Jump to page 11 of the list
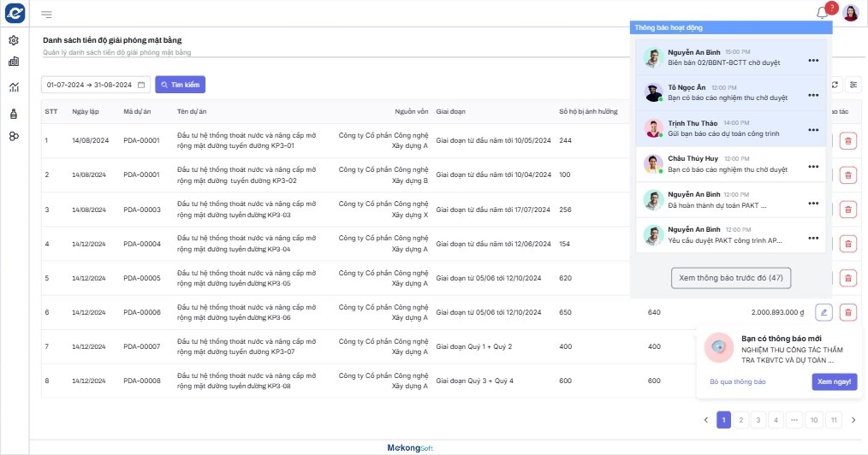Screen dimensions: 868x455 (x=834, y=420)
